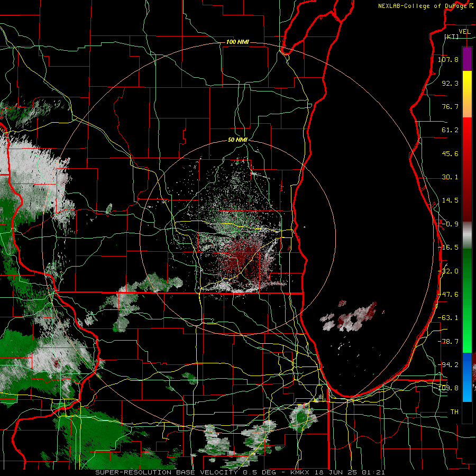Viewport: 476px width, 476px height.
Task: Click the 107.8 value on the velocity scale
Action: point(448,59)
